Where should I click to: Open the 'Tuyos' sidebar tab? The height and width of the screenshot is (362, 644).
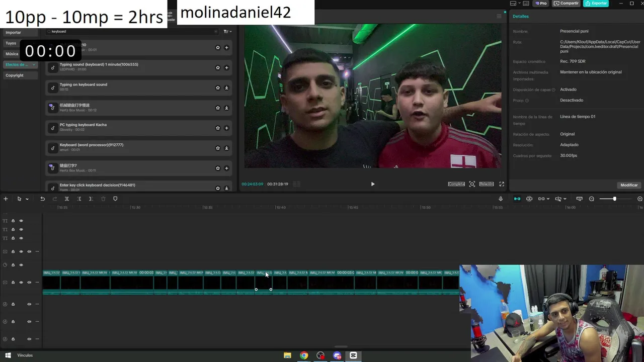click(11, 43)
